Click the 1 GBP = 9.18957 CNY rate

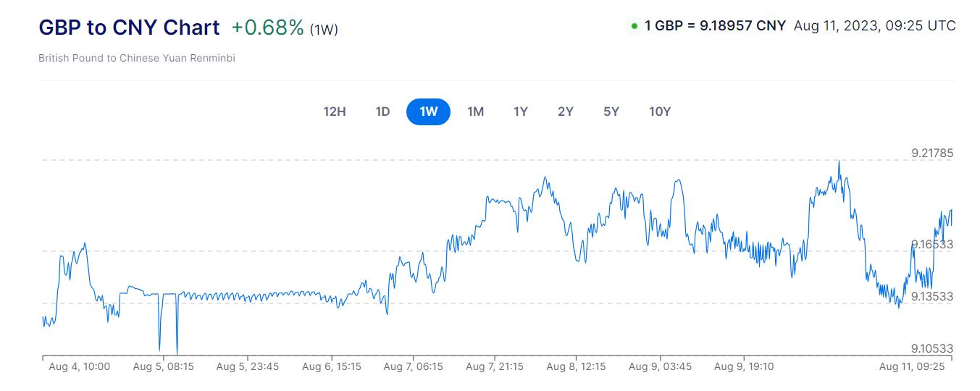(x=715, y=26)
